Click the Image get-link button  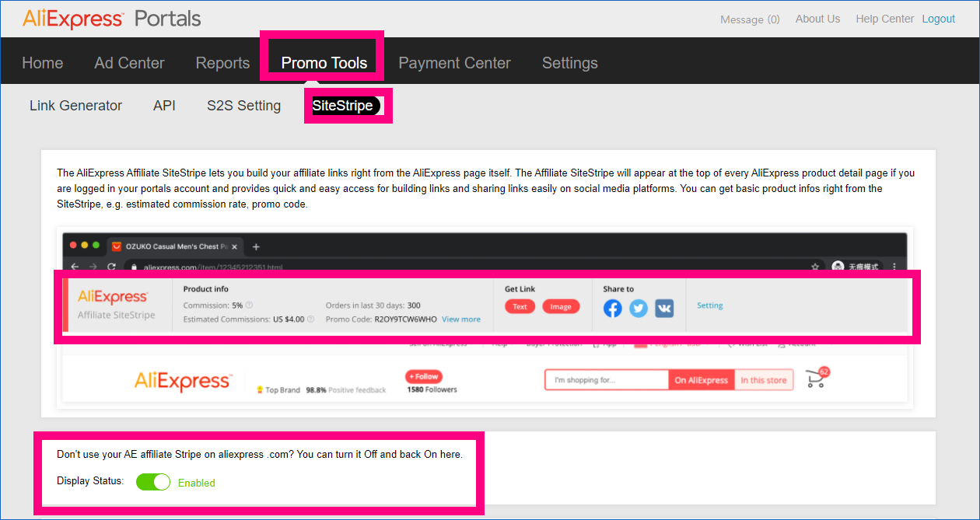[x=561, y=306]
